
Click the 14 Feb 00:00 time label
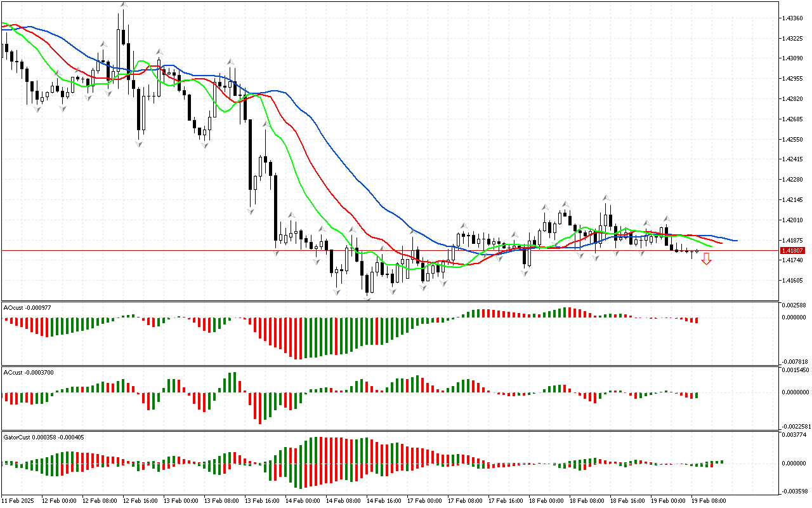(303, 501)
